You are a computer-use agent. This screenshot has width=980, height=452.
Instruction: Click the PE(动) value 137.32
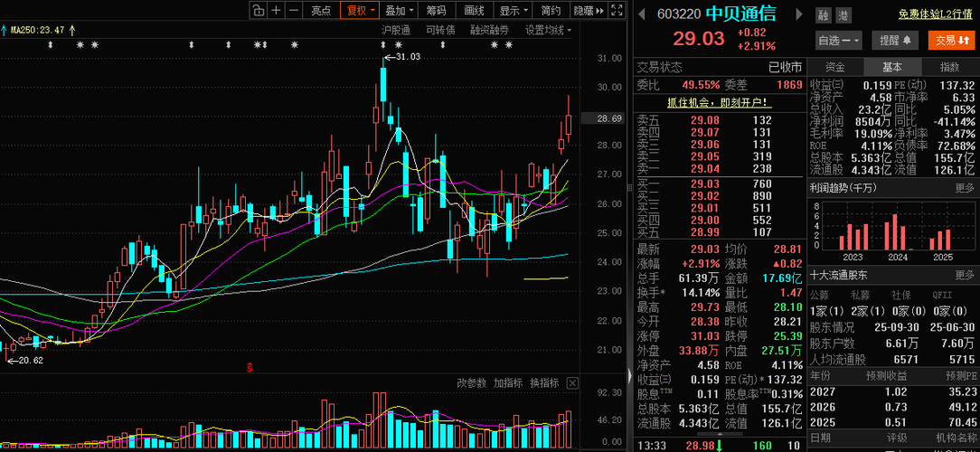tap(956, 84)
